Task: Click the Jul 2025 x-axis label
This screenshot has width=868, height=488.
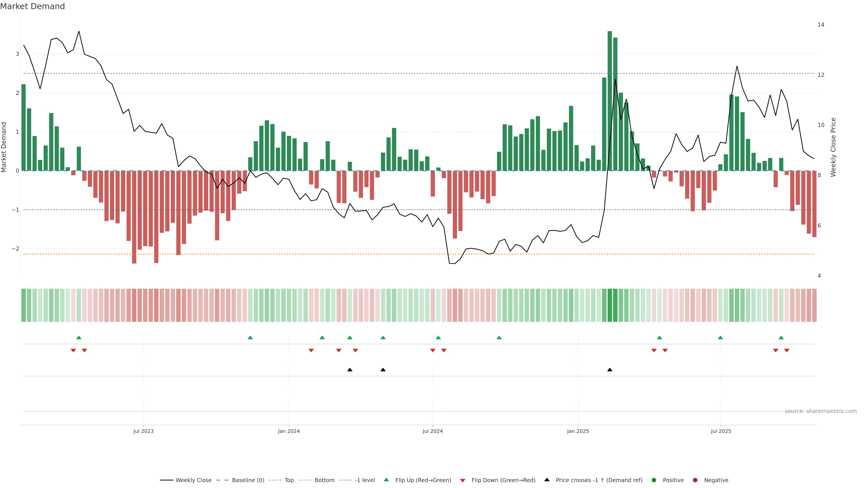Action: point(721,431)
